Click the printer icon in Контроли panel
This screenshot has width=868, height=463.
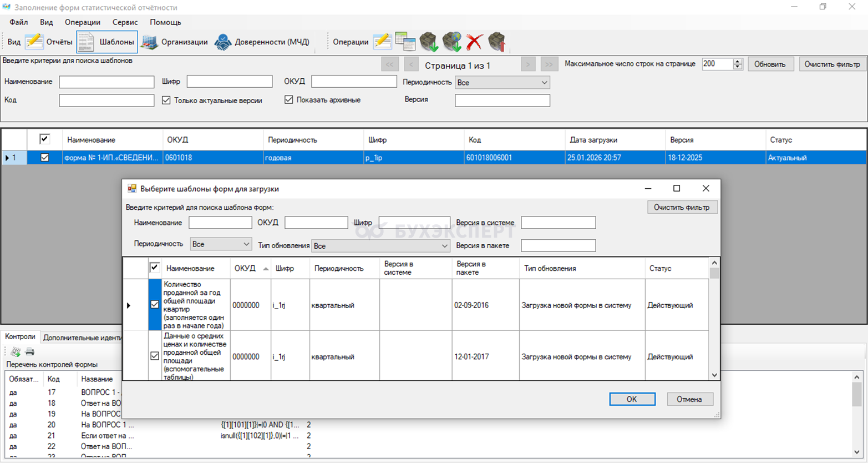point(30,351)
